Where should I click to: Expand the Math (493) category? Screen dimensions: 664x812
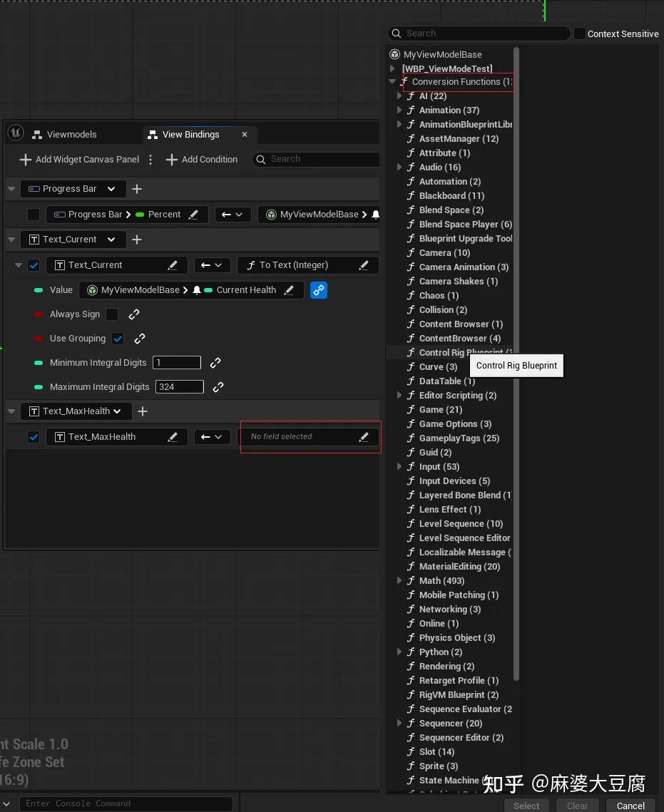[399, 581]
